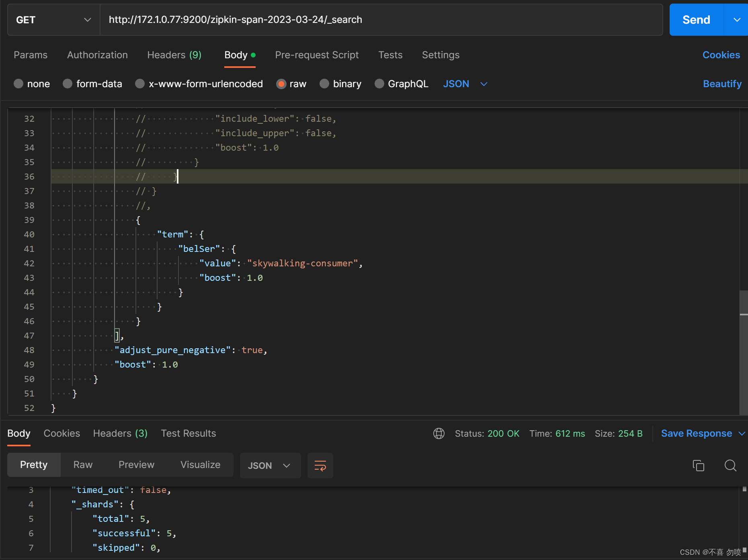The image size is (748, 560).
Task: Open the response JSON format dropdown
Action: coord(270,466)
